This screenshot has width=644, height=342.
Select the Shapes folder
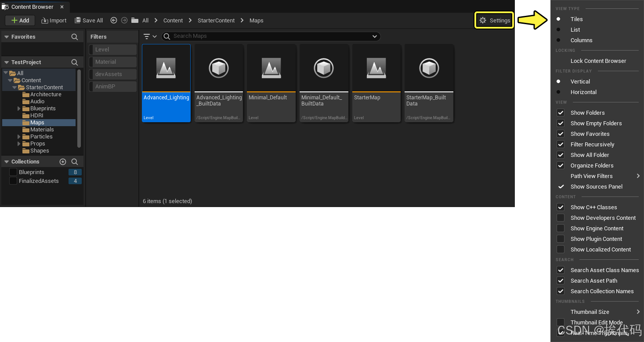click(x=36, y=151)
